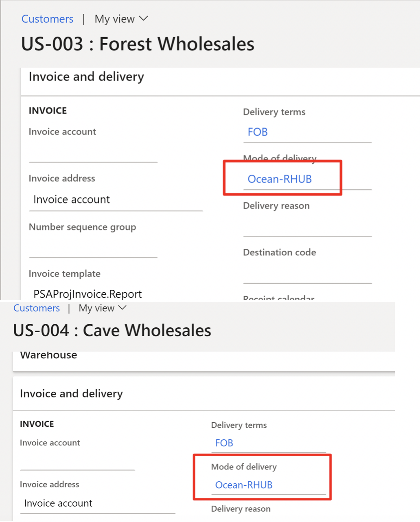The height and width of the screenshot is (522, 420).
Task: Collapse the Invoice and delivery FastTab for Cave Wholesales
Action: click(x=71, y=393)
